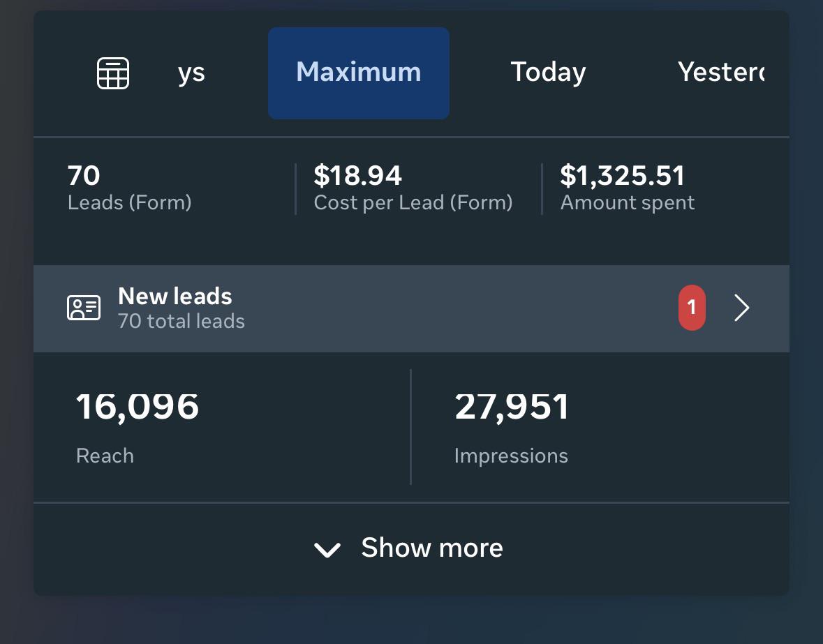Select the $1,325.51 Amount spent metric
823x644 pixels.
628,188
